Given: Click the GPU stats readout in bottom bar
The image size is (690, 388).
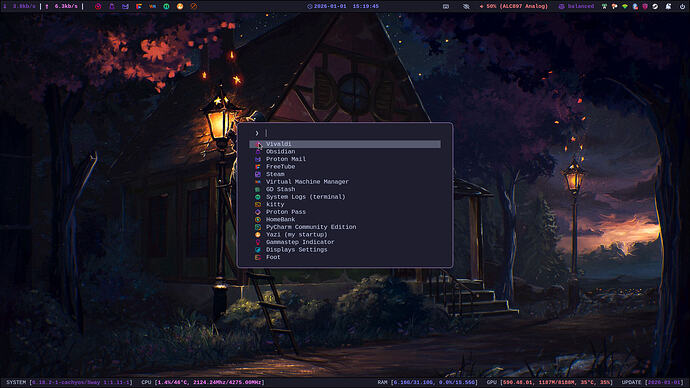Looking at the screenshot, I should click(550, 382).
